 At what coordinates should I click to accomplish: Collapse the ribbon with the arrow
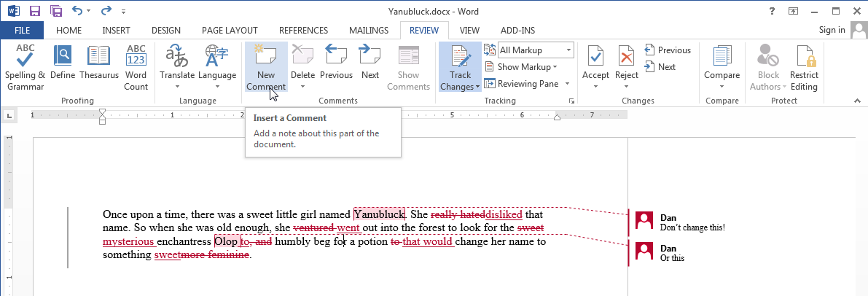click(x=857, y=101)
